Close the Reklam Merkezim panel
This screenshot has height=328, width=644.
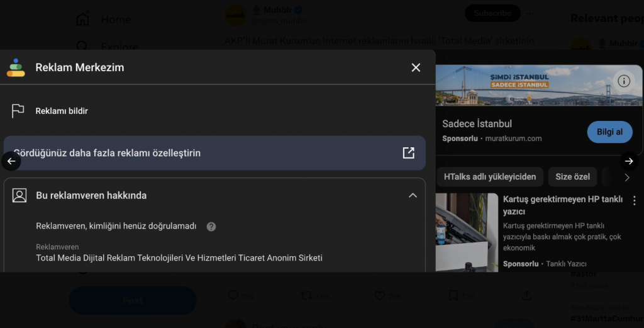(x=416, y=67)
